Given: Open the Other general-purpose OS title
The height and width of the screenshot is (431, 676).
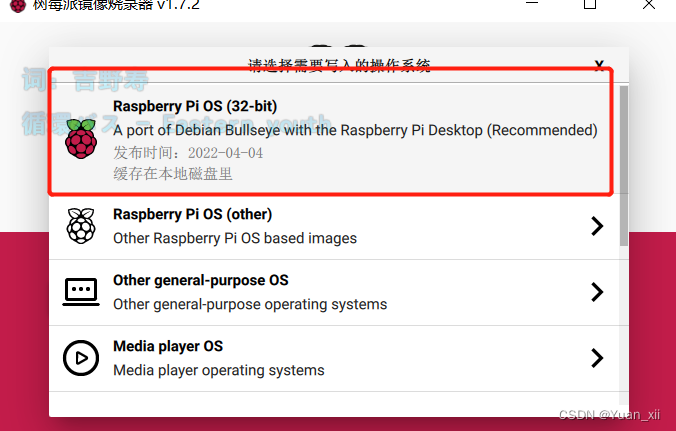Looking at the screenshot, I should 200,280.
